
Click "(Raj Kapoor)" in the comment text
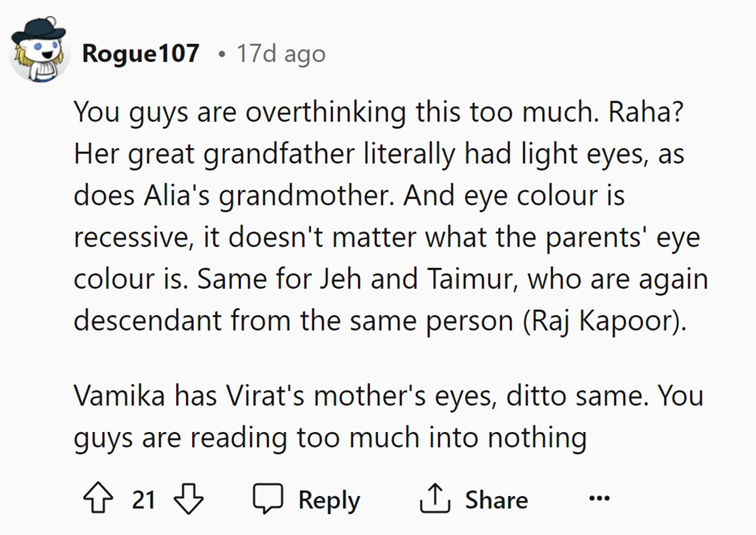604,321
